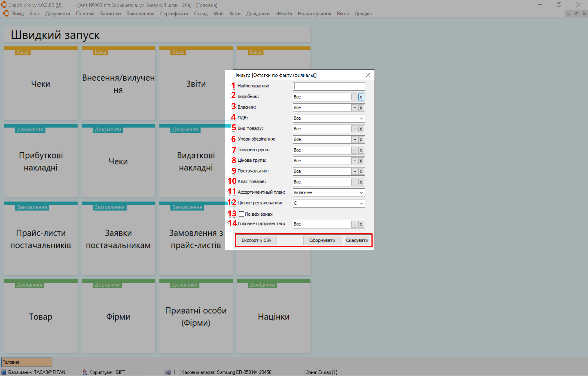Expand the Цінове регулювання dropdown
Screen dimensions: 588x376
point(361,203)
